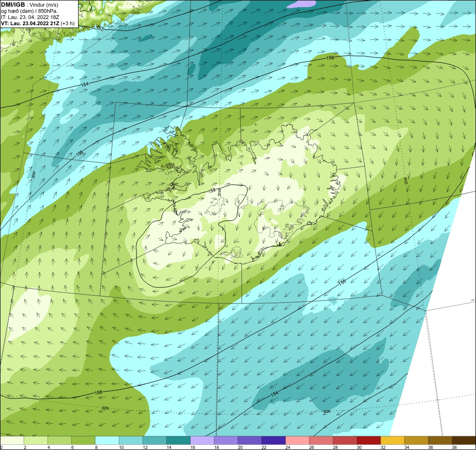This screenshot has width=476, height=450.
Task: Click the 156 contour label southeast of Iceland
Action: [342, 282]
